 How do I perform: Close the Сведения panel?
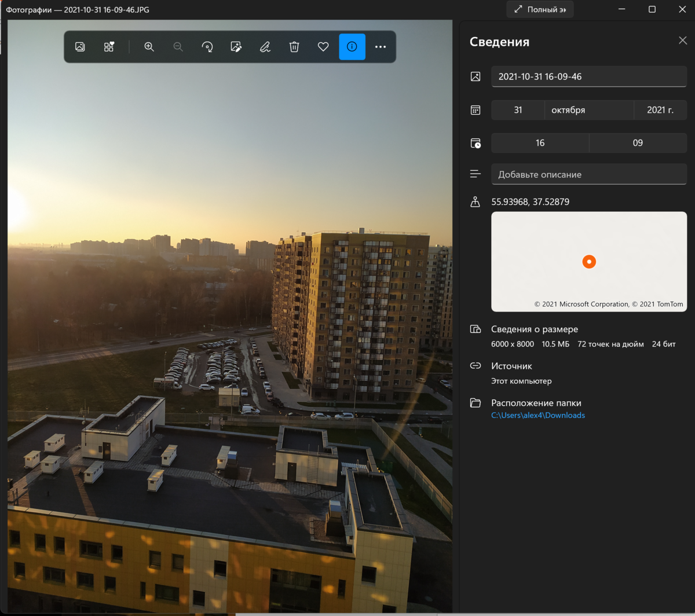tap(683, 41)
